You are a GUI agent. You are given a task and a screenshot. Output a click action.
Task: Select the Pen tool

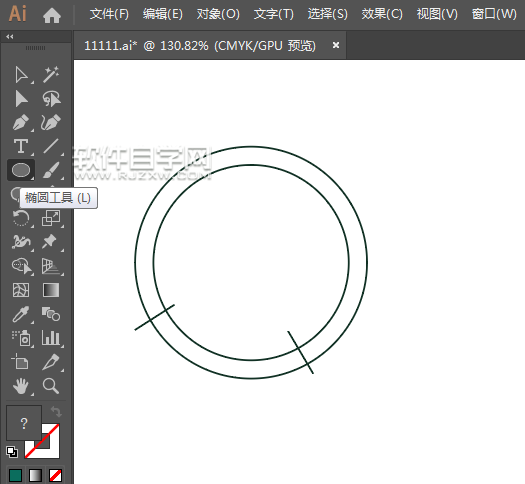[x=21, y=123]
